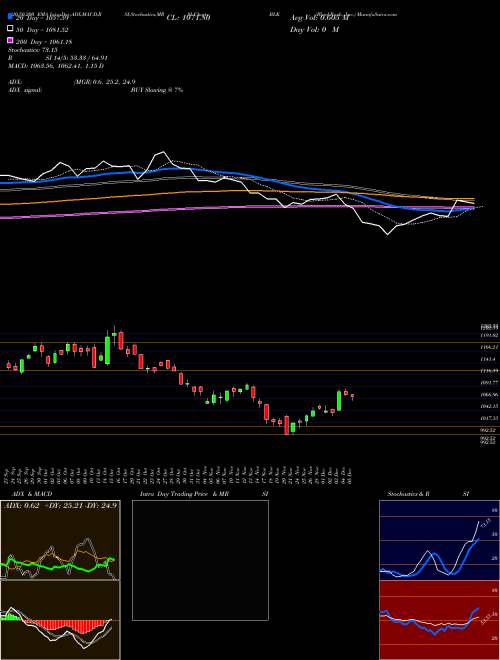The image size is (500, 660).
Task: Click the 'Avg Vol' value at top
Action: click(x=320, y=18)
